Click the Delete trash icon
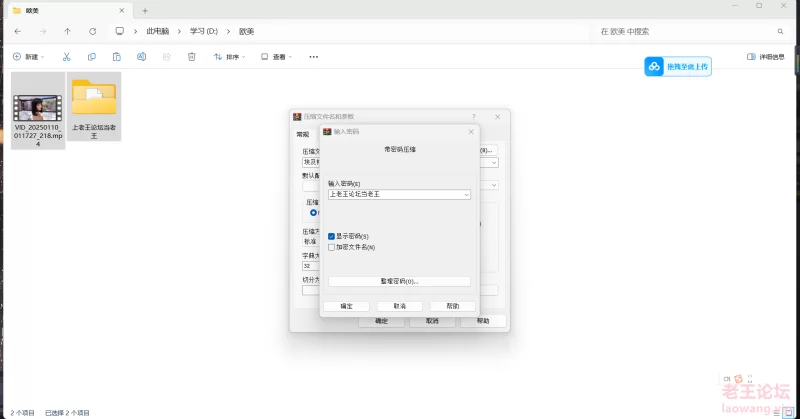Screen dimensions: 800x419 point(191,57)
